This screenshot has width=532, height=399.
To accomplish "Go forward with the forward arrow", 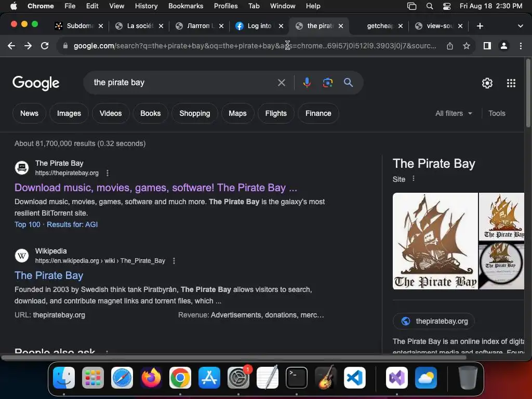I will [x=28, y=46].
